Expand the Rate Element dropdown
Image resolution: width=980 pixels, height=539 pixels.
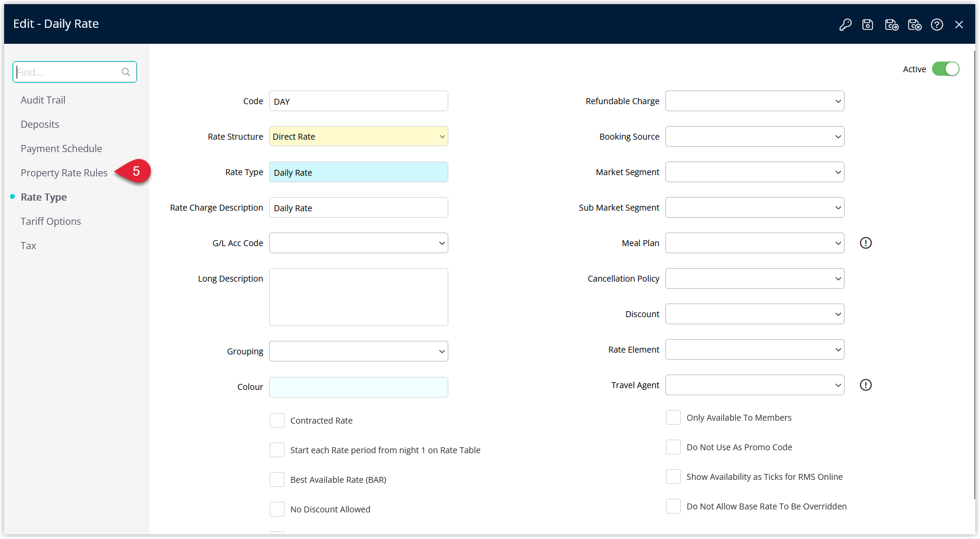pos(755,350)
